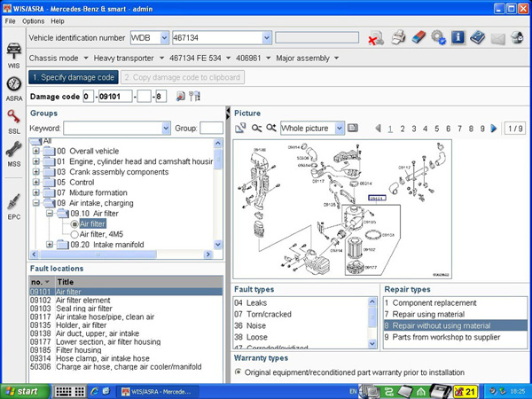
Task: Go to previous picture arrow
Action: (x=378, y=129)
